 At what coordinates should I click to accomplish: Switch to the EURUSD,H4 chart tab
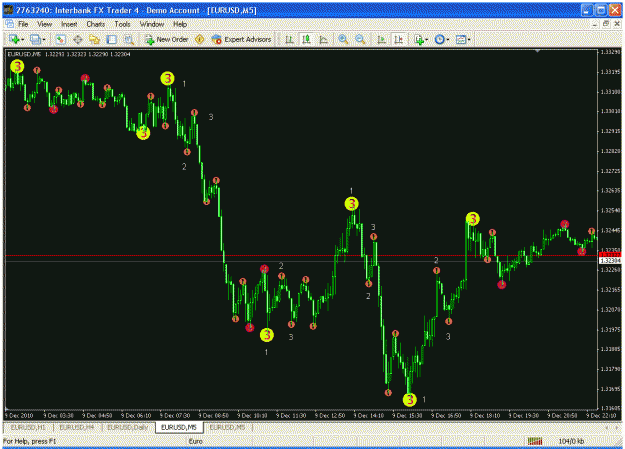pyautogui.click(x=77, y=427)
